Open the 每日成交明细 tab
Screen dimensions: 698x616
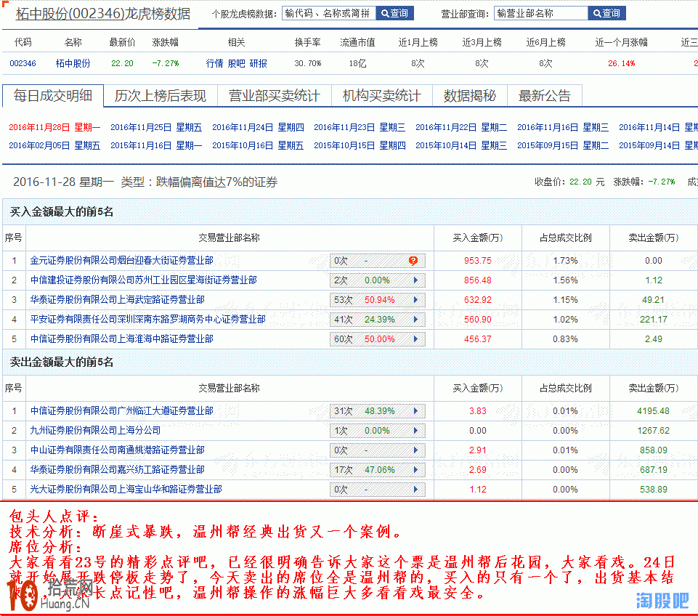click(53, 96)
